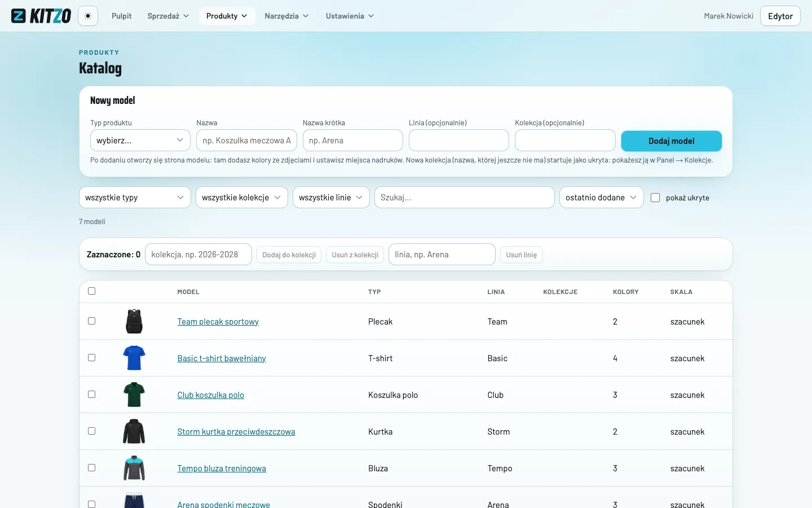Click the 'Usuń linię' button
812x508 pixels.
522,255
